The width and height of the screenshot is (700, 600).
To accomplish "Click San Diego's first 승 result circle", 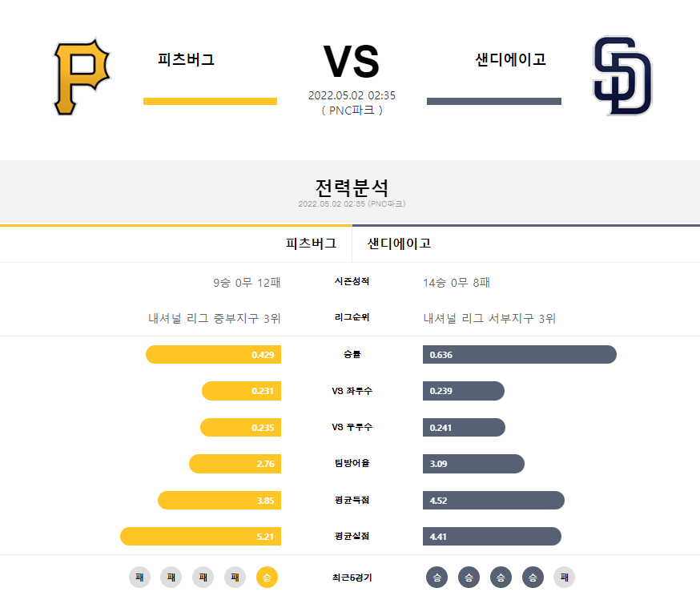I will pyautogui.click(x=437, y=578).
